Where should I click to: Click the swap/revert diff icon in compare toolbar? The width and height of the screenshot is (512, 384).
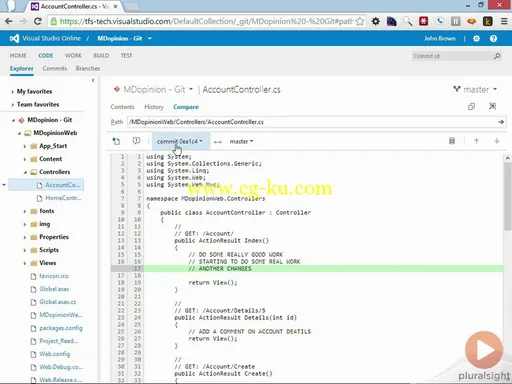tap(116, 141)
